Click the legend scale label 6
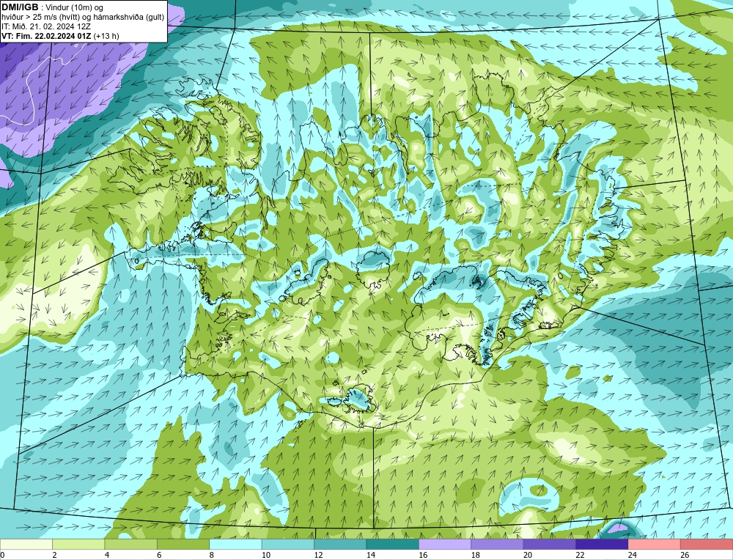 point(159,556)
